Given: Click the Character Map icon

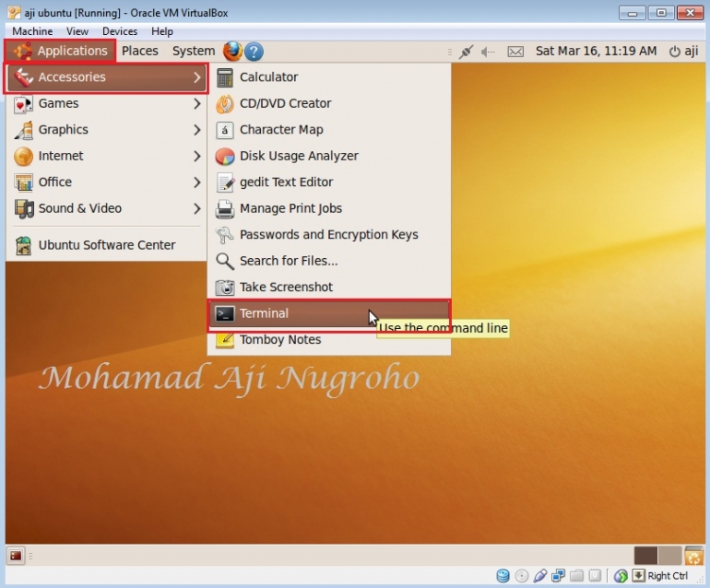Looking at the screenshot, I should (x=225, y=130).
